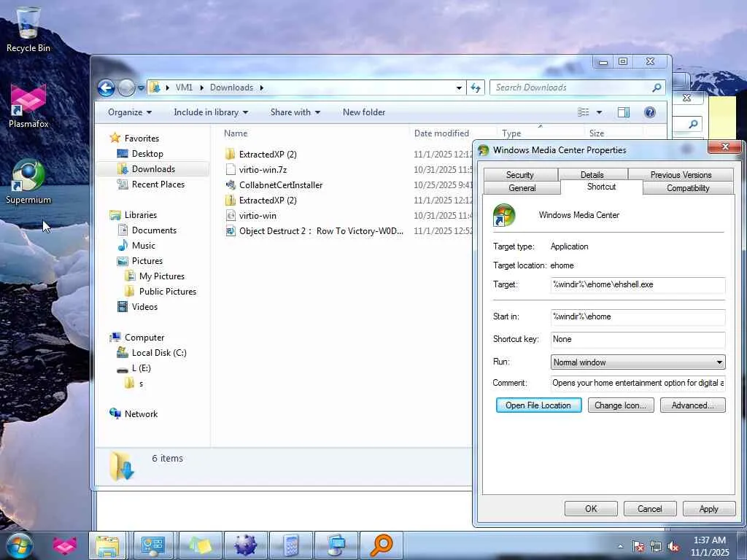Screen dimensions: 747x560
Task: Refresh the Downloads folder view
Action: click(x=476, y=87)
